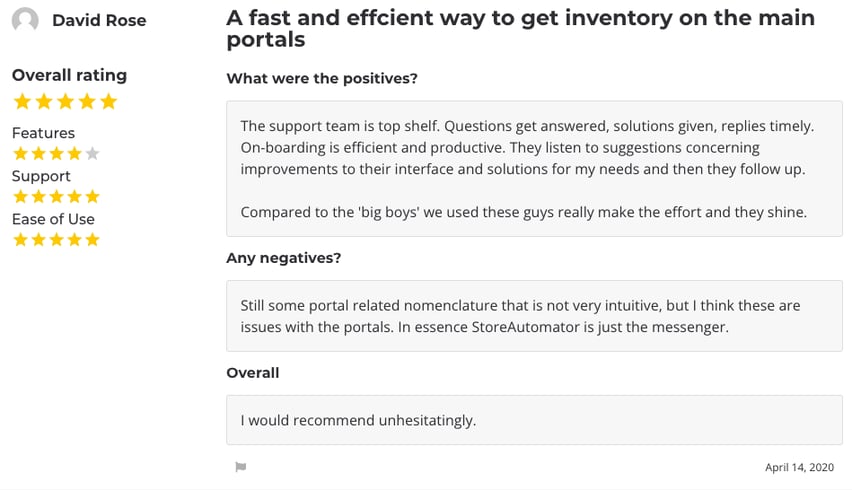Click the Overall recommendation text box
This screenshot has width=852, height=490.
click(x=534, y=420)
